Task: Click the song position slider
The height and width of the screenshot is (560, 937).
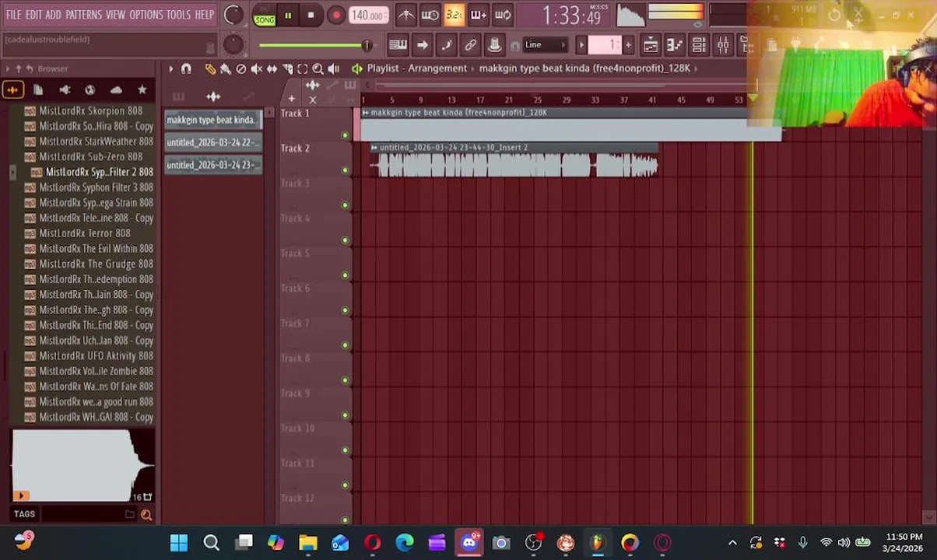Action: click(314, 45)
